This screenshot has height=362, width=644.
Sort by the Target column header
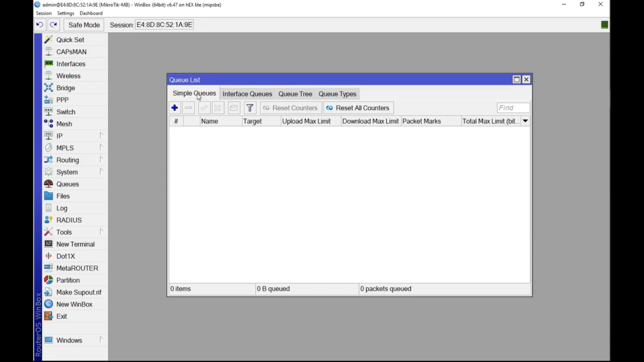click(261, 121)
